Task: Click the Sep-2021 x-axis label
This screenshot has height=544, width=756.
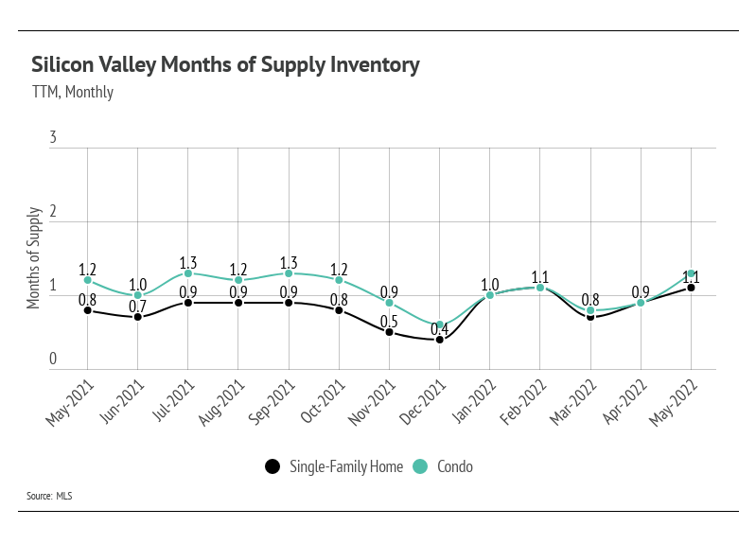Action: 272,402
